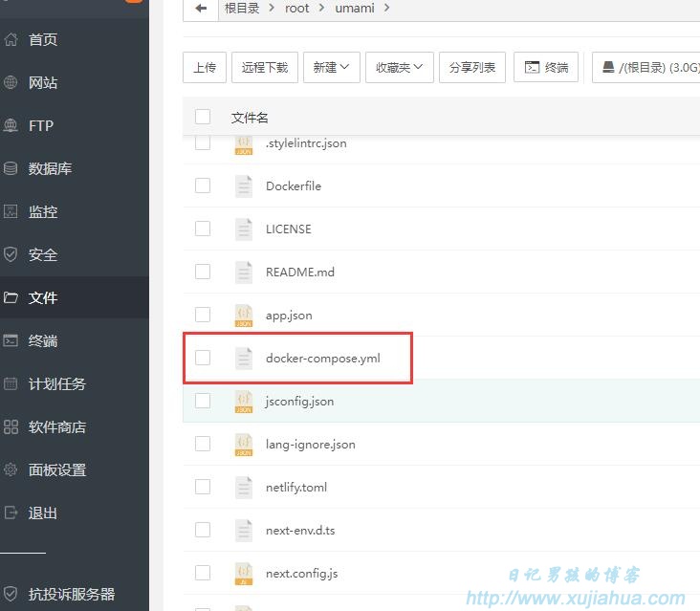Viewport: 700px width, 611px height.
Task: Click the 根目录 breadcrumb link
Action: point(242,8)
